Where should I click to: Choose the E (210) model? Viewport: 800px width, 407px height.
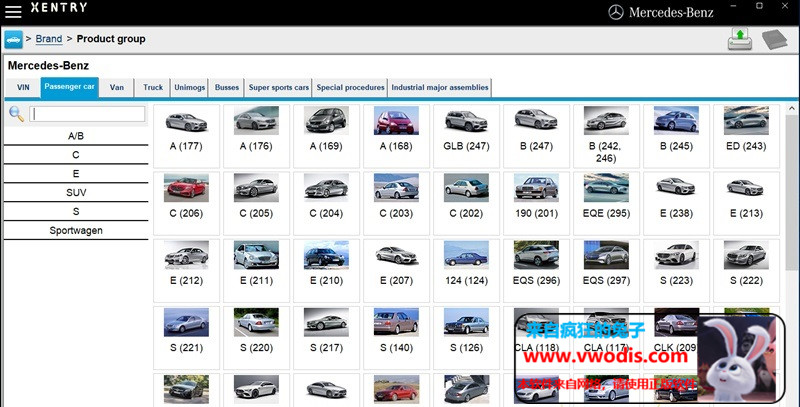326,271
